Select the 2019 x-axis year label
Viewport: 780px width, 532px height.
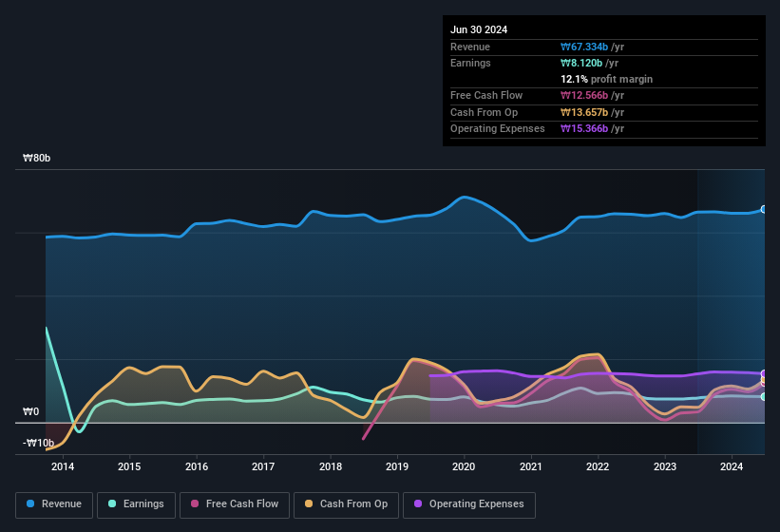tap(397, 466)
